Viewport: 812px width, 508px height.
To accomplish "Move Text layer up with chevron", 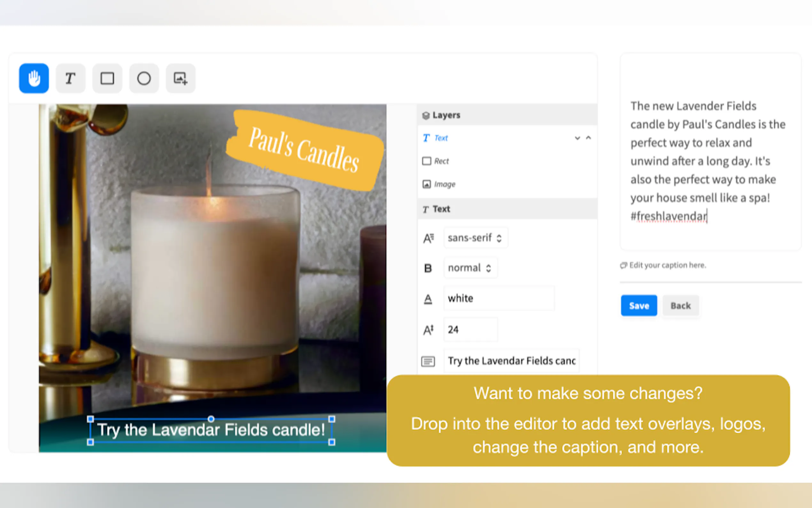I will pyautogui.click(x=589, y=138).
